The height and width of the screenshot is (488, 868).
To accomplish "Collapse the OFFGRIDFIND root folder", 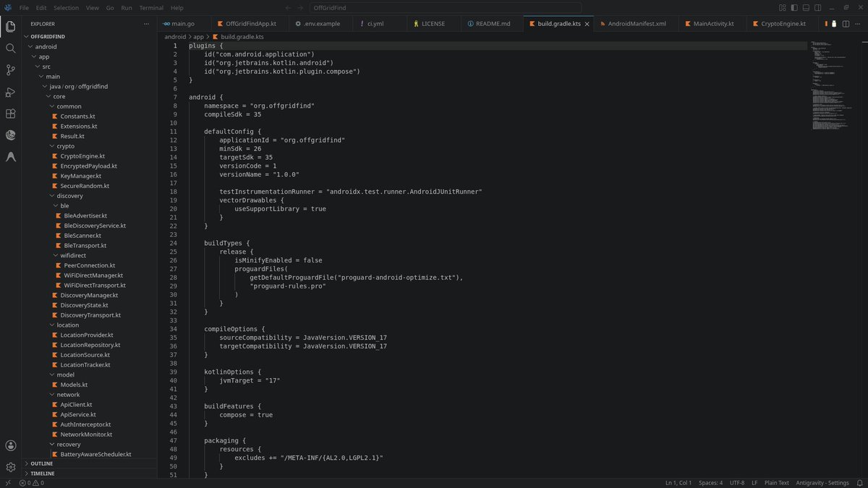I will [x=90, y=37].
